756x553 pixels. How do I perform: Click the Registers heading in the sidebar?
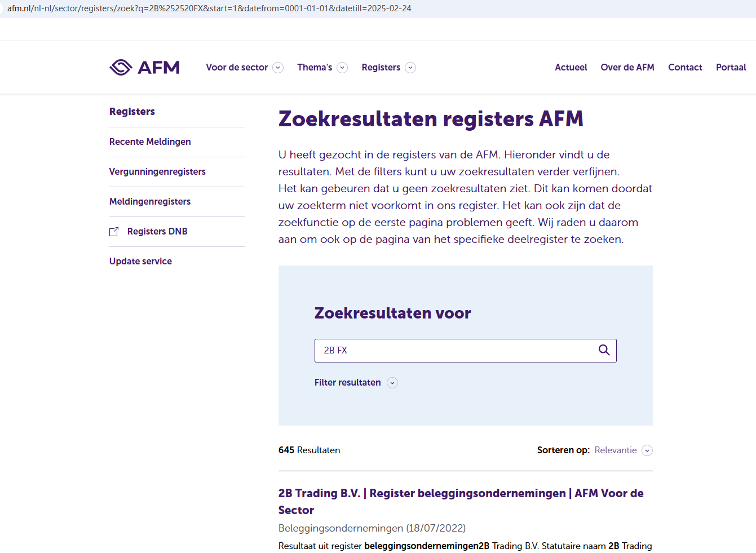point(132,112)
